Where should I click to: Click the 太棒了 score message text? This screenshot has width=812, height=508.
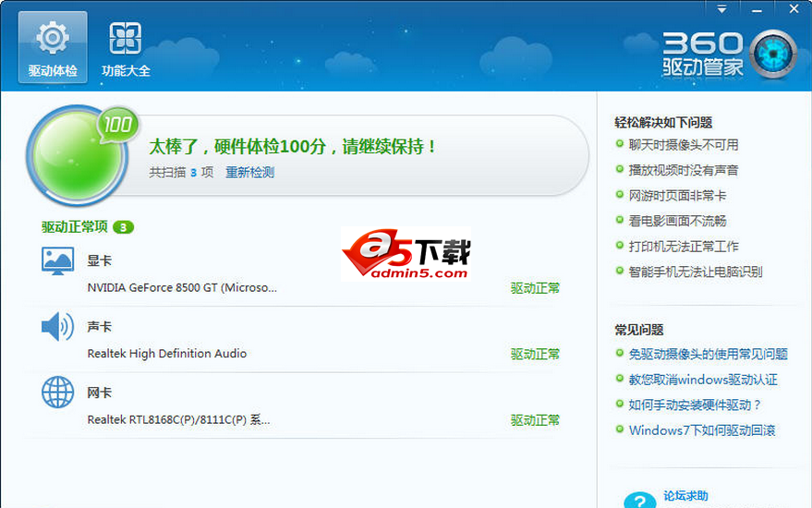point(293,147)
